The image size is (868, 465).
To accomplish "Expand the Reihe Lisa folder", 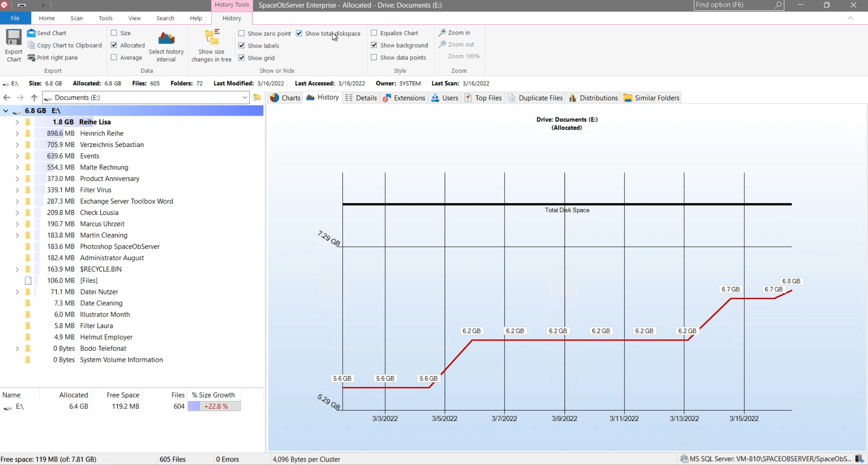I will pyautogui.click(x=17, y=122).
